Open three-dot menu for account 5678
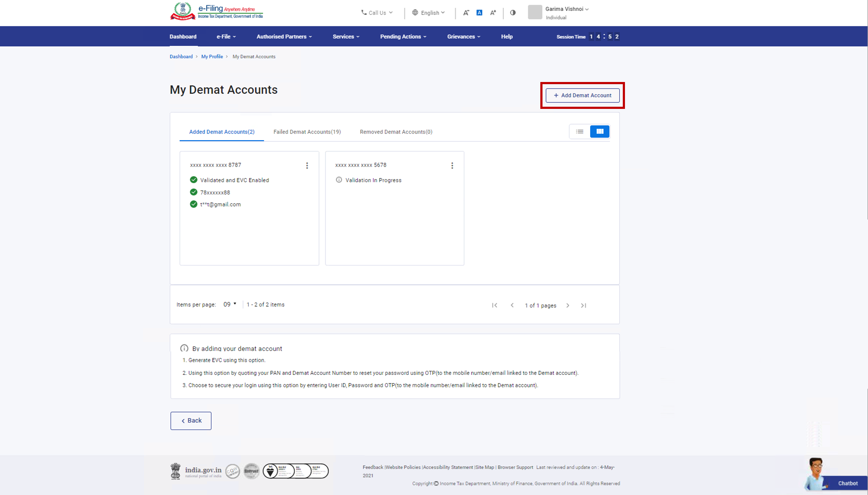 (452, 165)
